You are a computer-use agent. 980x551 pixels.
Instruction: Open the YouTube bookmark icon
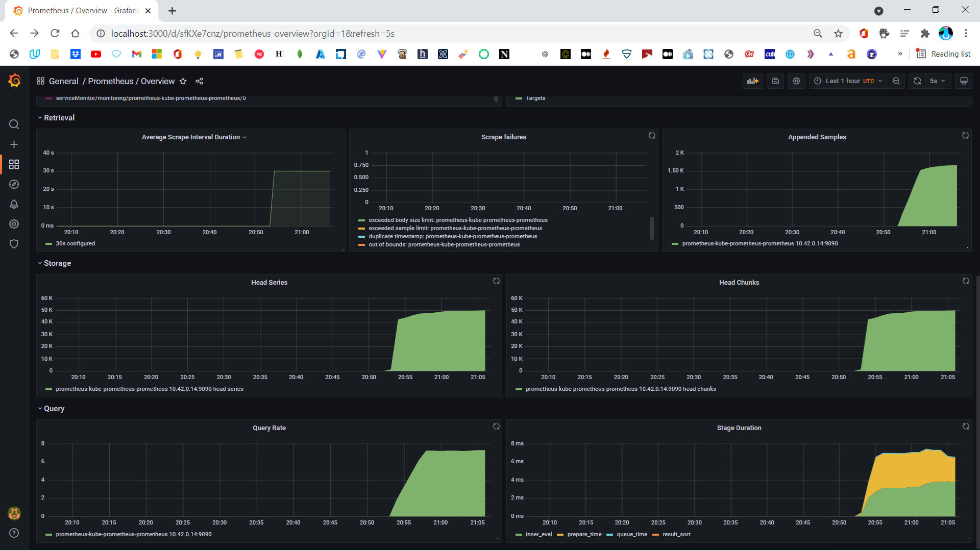pos(96,54)
